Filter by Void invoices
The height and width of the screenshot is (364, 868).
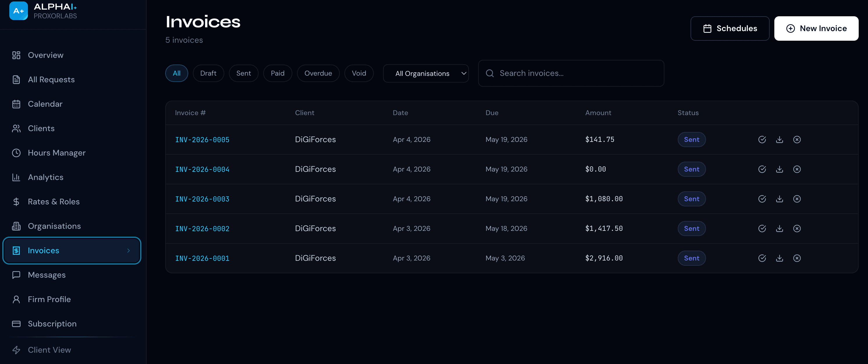[359, 73]
